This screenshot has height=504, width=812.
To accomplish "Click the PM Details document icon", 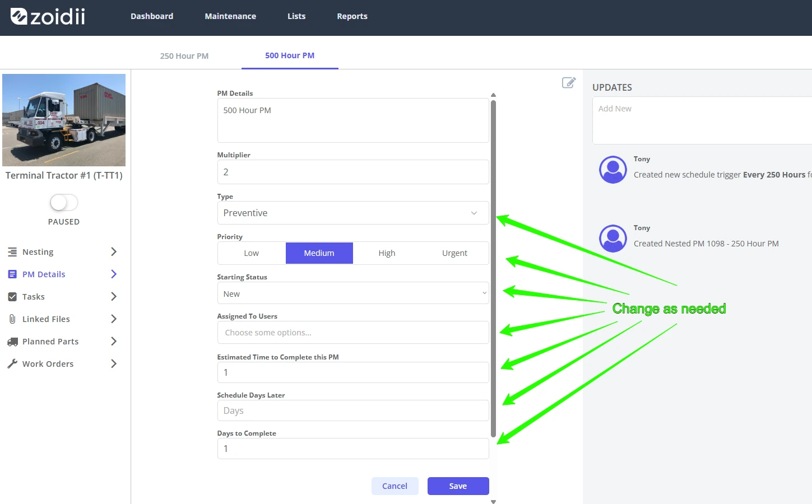I will click(x=12, y=274).
